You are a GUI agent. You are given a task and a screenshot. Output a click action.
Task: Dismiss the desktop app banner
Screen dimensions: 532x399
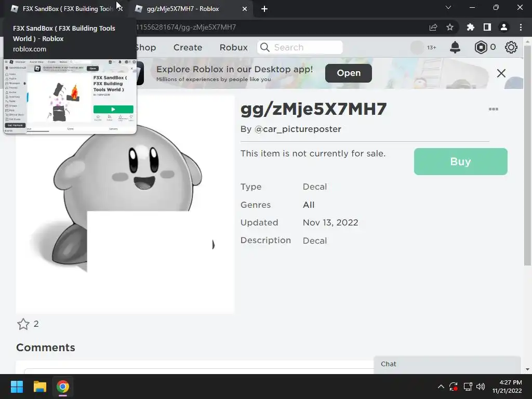(501, 73)
